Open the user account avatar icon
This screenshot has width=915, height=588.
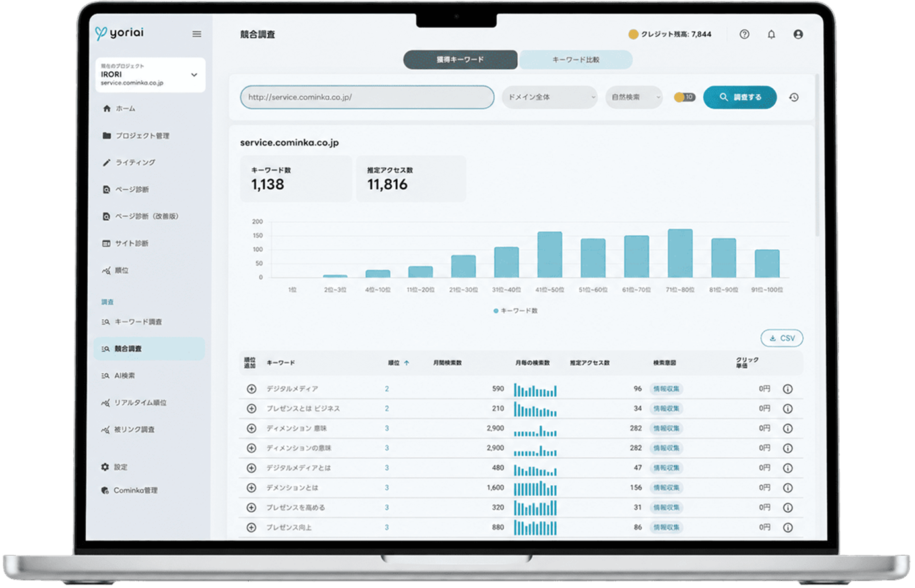[x=798, y=34]
